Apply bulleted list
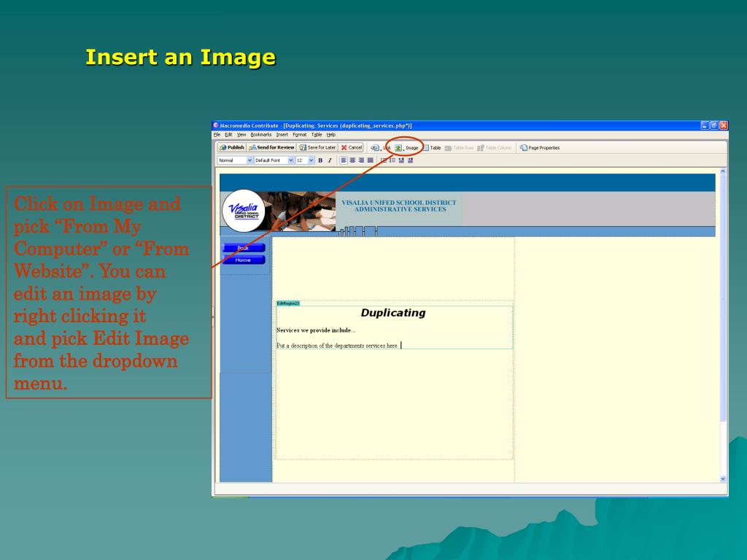The height and width of the screenshot is (560, 747). click(x=392, y=160)
